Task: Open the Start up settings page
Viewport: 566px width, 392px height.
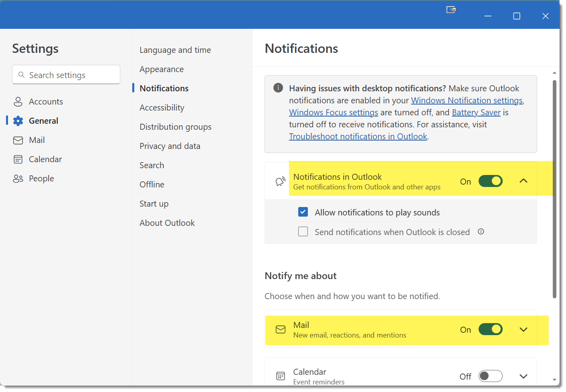Action: pos(154,204)
